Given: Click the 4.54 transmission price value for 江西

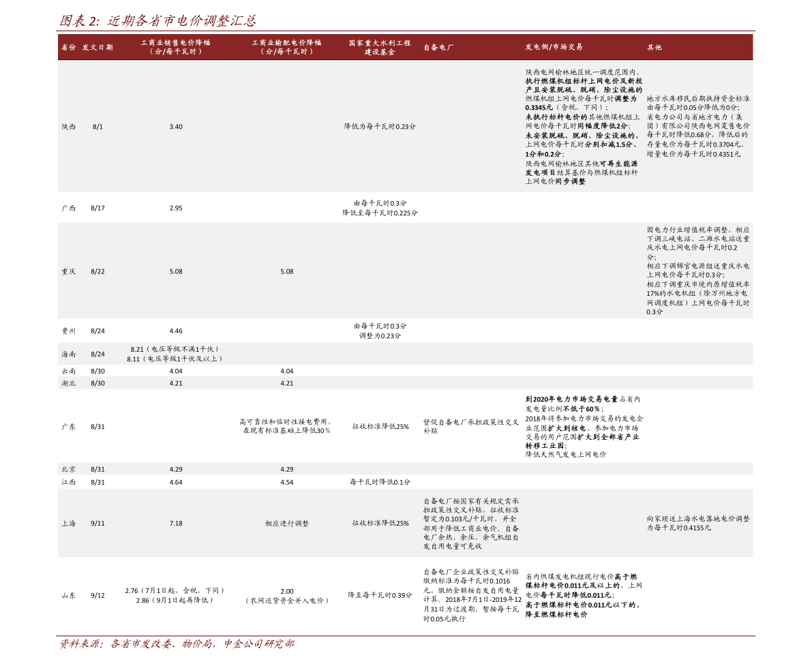Looking at the screenshot, I should (286, 482).
